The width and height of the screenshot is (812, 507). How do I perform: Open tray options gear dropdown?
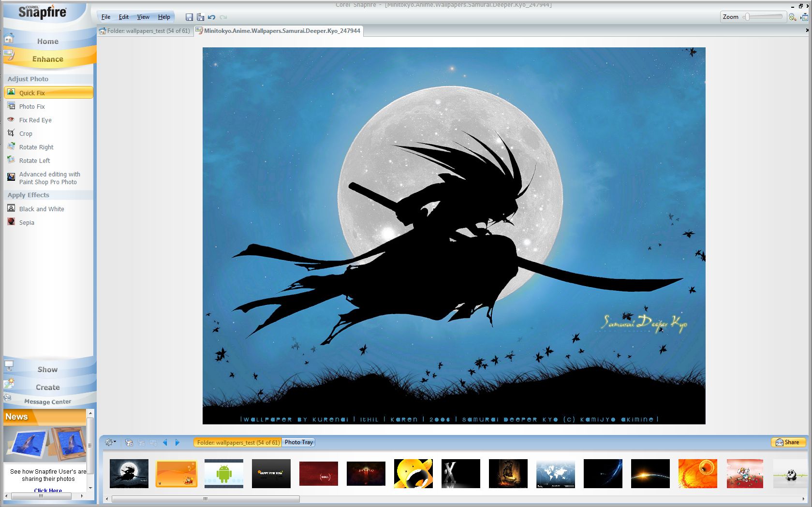(110, 442)
